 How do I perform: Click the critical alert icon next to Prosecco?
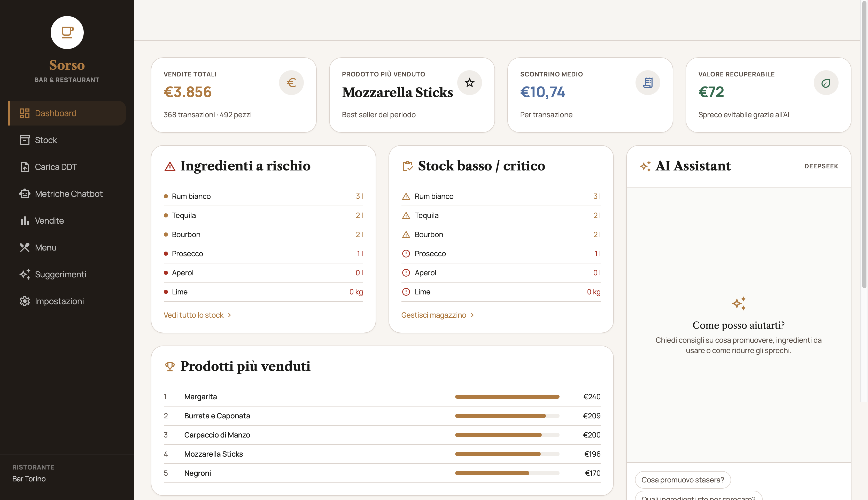406,254
